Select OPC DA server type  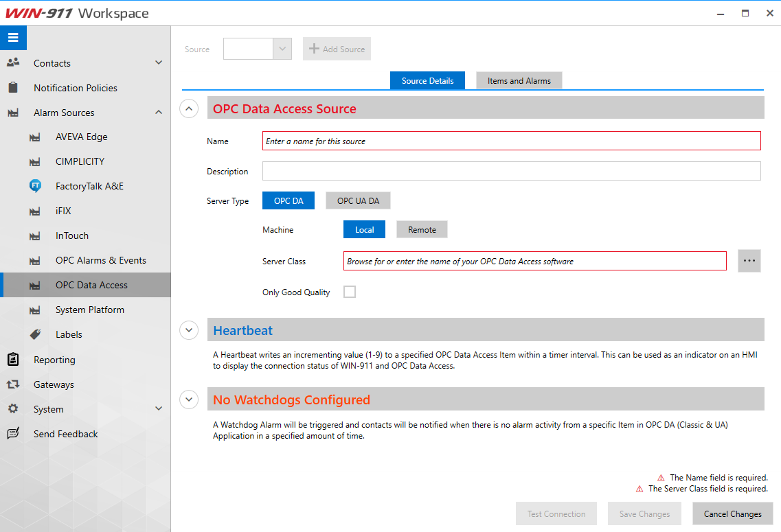(x=288, y=200)
